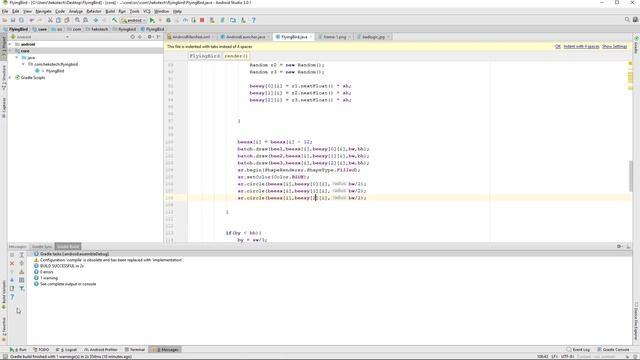
Task: Open the Gradle Console panel
Action: (613, 350)
